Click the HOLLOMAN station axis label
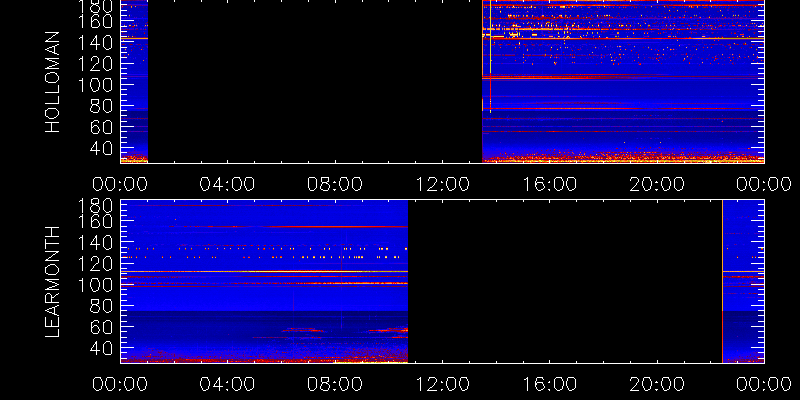 53,82
